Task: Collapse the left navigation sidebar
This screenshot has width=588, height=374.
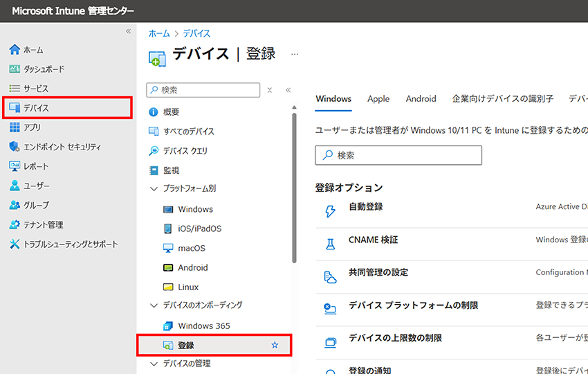Action: (x=128, y=31)
